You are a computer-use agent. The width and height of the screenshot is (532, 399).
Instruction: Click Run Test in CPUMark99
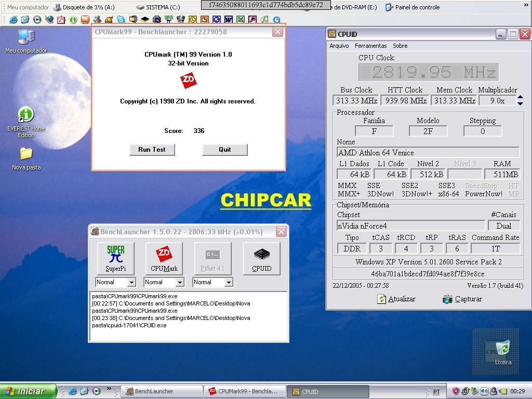pyautogui.click(x=152, y=150)
